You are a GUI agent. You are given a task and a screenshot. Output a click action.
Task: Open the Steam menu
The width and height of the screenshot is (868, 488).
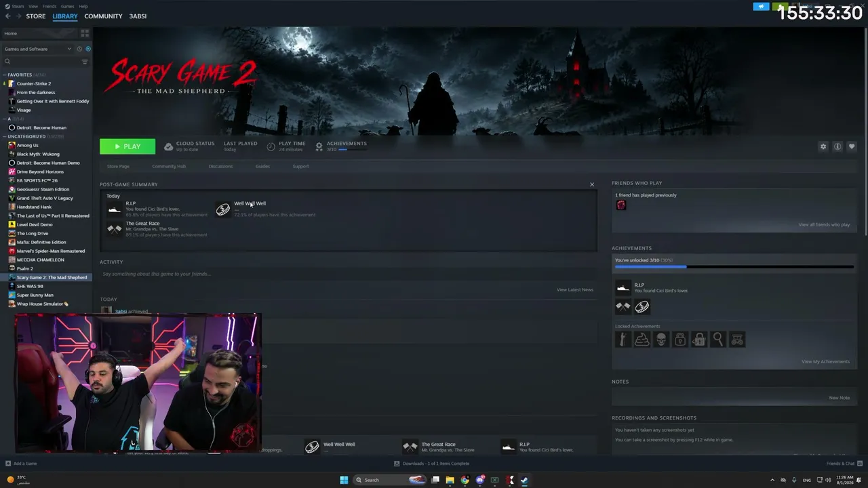(x=18, y=6)
